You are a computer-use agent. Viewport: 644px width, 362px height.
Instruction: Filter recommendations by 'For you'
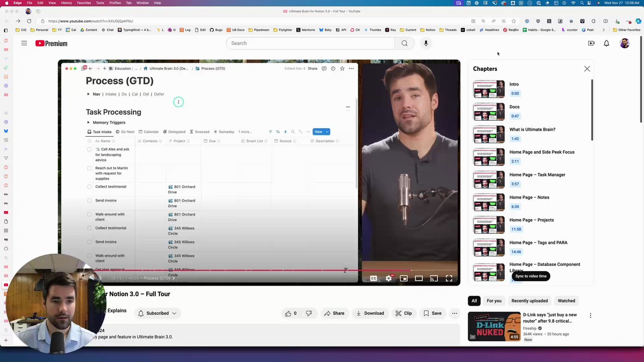(494, 301)
